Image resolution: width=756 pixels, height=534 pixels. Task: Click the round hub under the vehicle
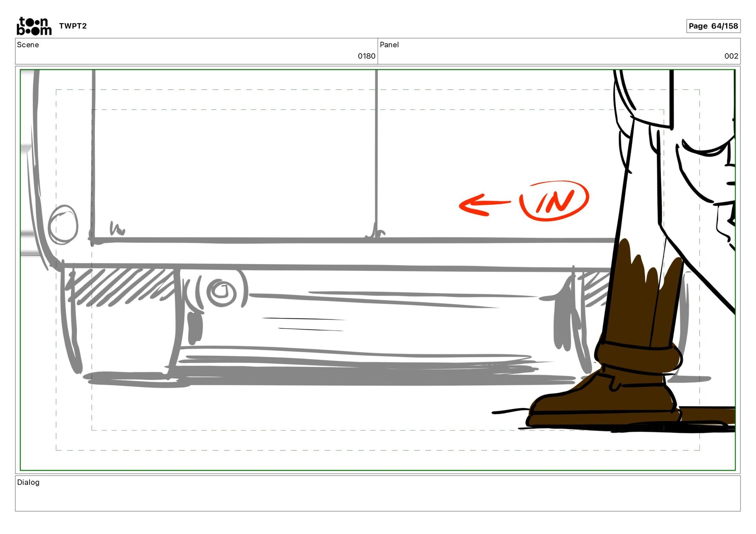222,292
